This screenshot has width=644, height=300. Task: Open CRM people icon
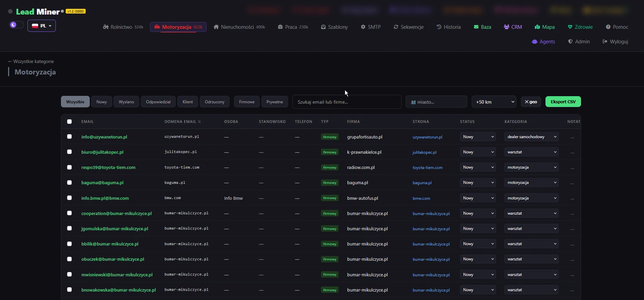pyautogui.click(x=506, y=27)
